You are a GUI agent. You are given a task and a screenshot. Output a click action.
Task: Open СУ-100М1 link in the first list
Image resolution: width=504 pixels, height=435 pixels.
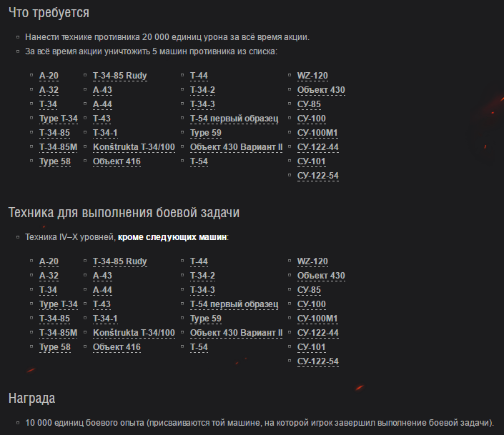point(317,133)
